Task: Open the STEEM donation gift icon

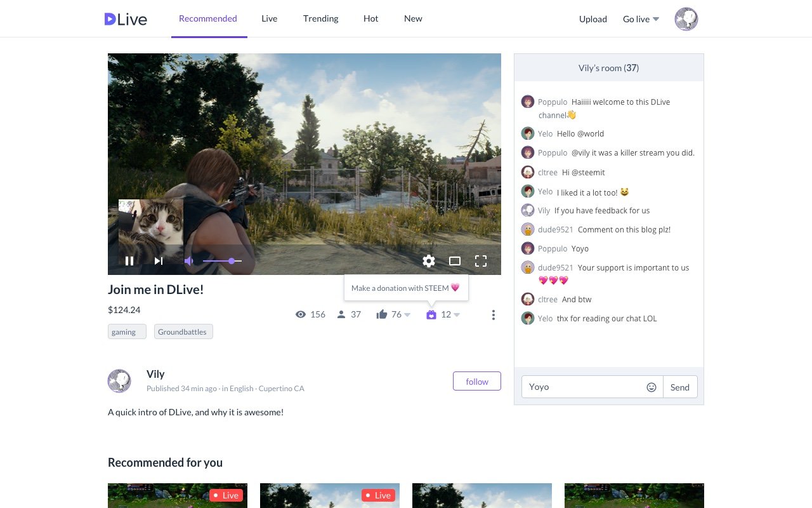Action: coord(431,314)
